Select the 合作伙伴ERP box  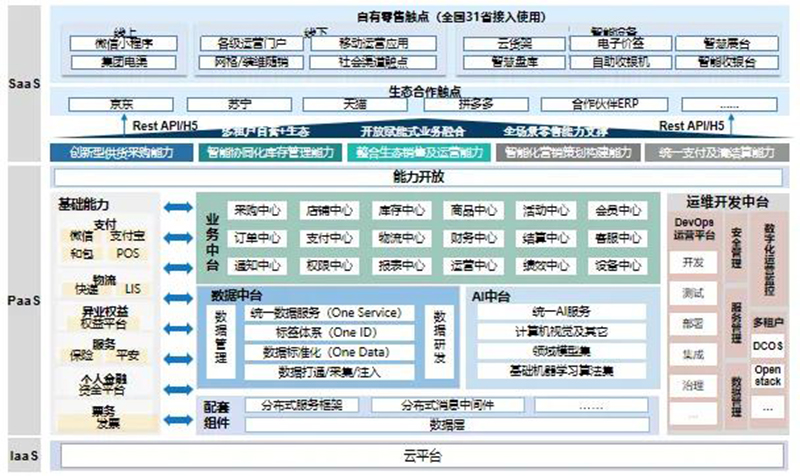tap(604, 105)
